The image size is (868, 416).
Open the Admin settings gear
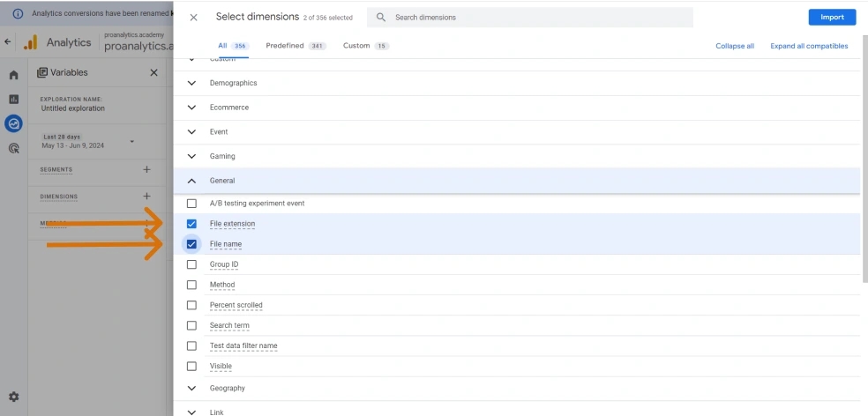(14, 397)
